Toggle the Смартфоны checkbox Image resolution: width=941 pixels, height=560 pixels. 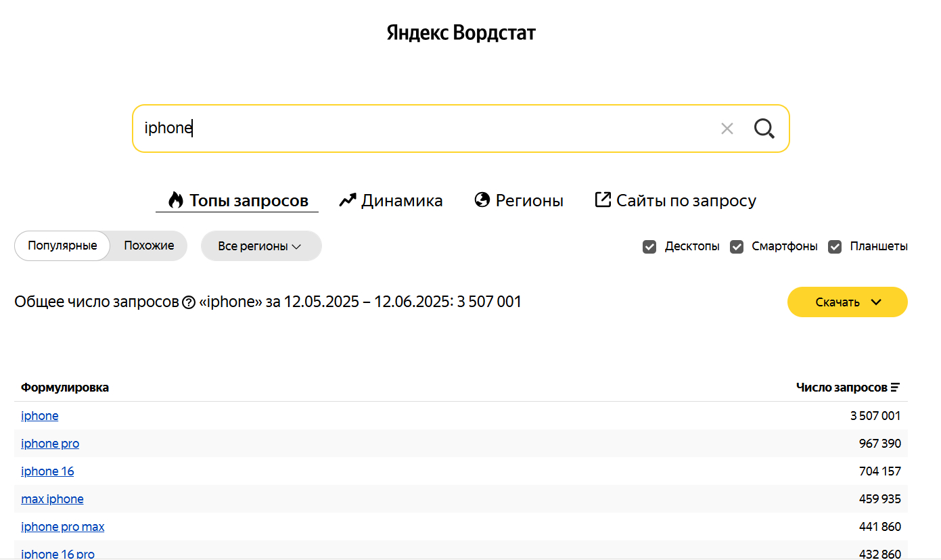point(737,247)
